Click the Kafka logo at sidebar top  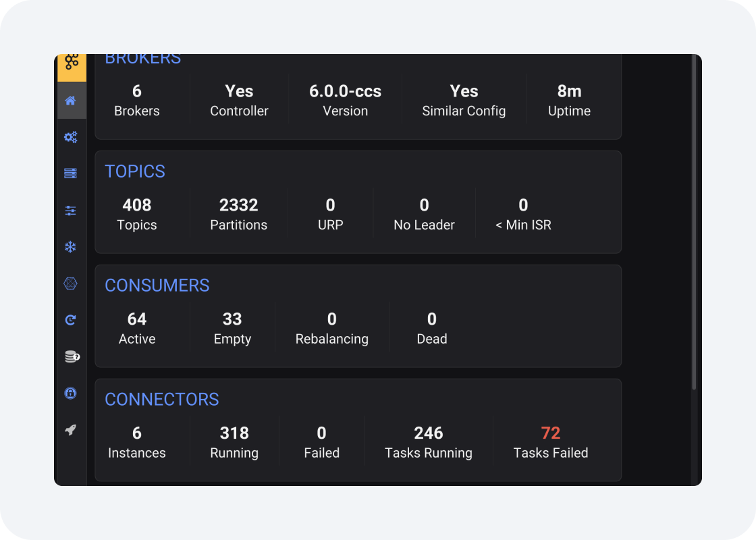tap(72, 63)
